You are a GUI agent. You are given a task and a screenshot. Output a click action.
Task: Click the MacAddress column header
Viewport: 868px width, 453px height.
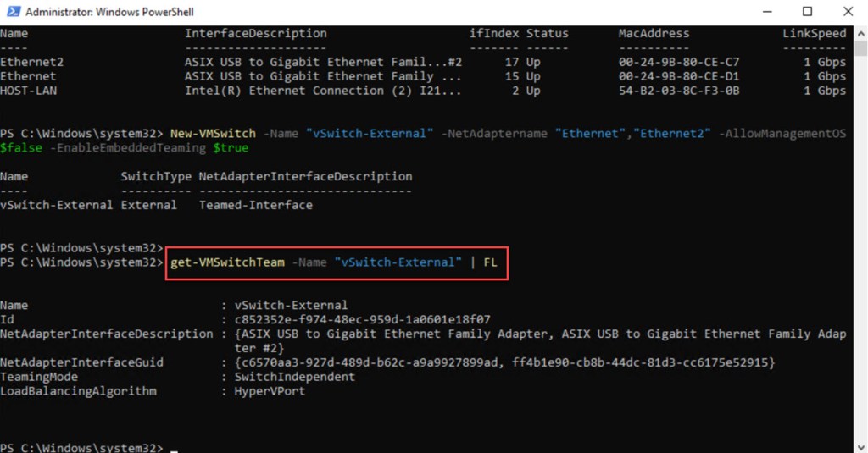click(x=654, y=34)
